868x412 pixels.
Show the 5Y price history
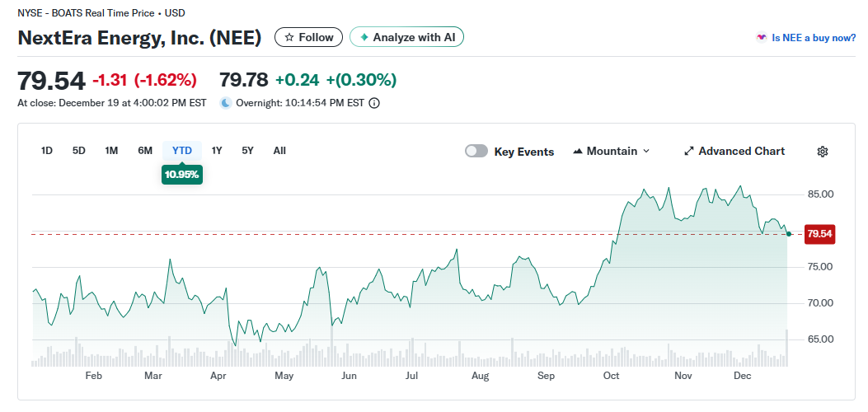click(247, 151)
